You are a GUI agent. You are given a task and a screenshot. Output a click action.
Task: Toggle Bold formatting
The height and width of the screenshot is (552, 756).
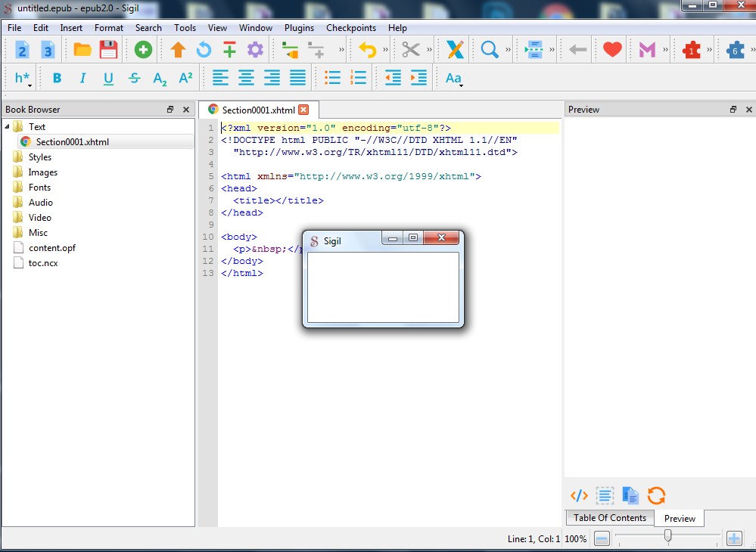tap(57, 78)
